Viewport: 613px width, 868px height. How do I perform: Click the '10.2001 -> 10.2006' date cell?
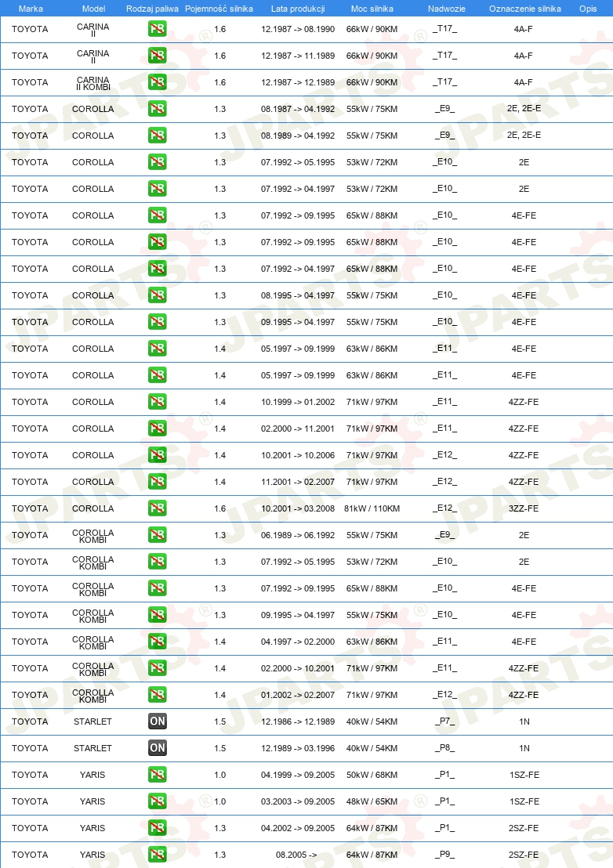(x=298, y=455)
